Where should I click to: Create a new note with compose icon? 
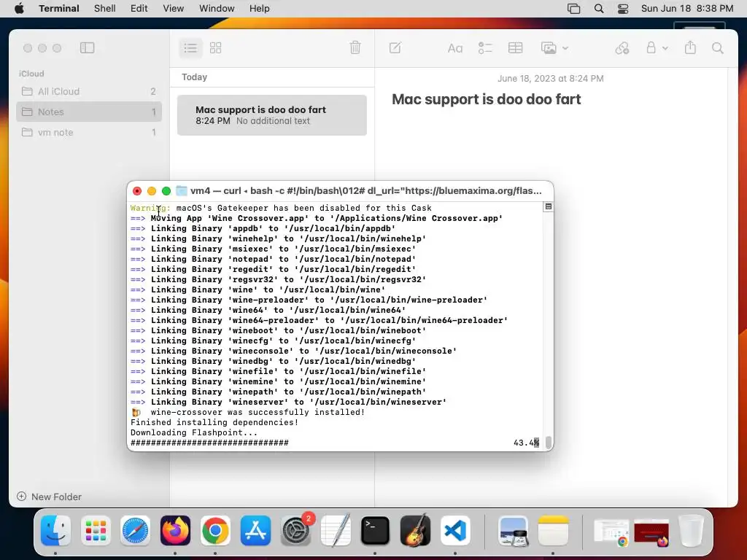point(395,47)
